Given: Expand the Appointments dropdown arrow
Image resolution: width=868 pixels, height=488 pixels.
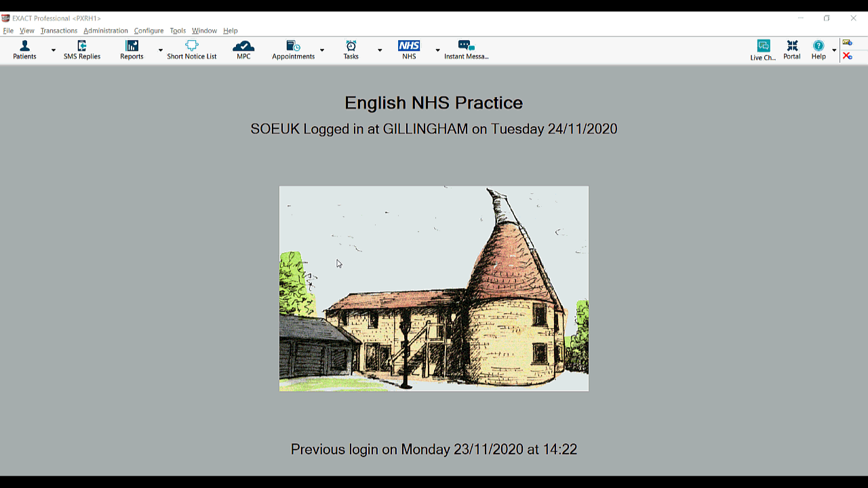Looking at the screenshot, I should pyautogui.click(x=322, y=50).
